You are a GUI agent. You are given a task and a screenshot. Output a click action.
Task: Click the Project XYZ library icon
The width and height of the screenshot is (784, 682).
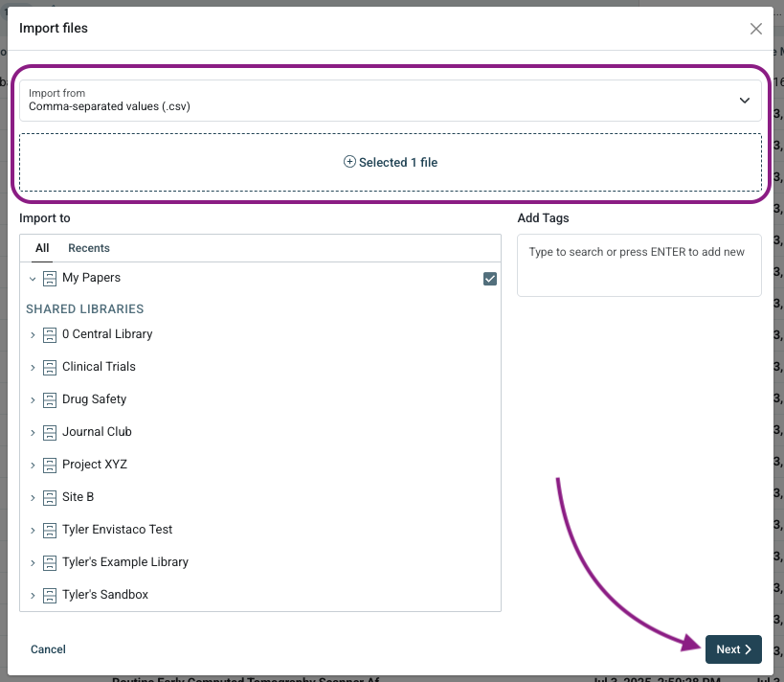click(50, 466)
